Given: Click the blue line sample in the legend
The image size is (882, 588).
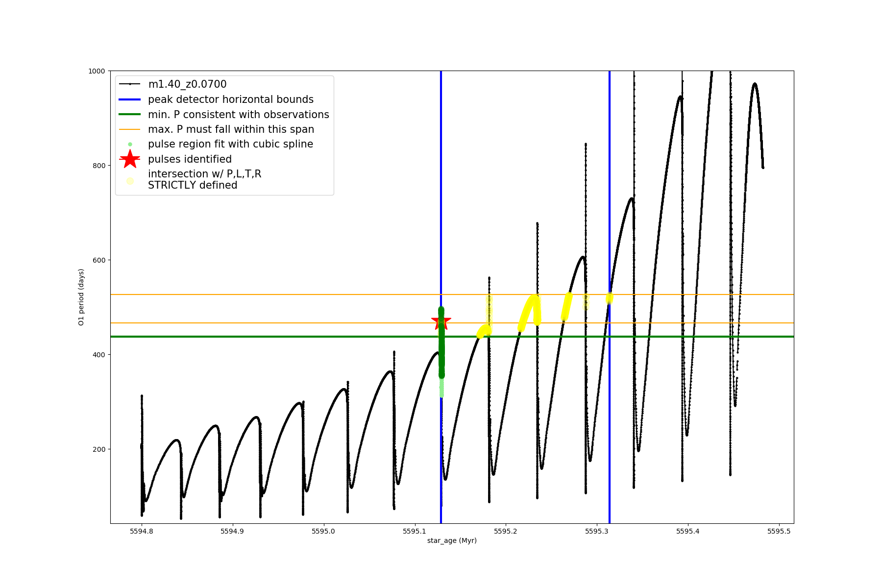Looking at the screenshot, I should 130,99.
